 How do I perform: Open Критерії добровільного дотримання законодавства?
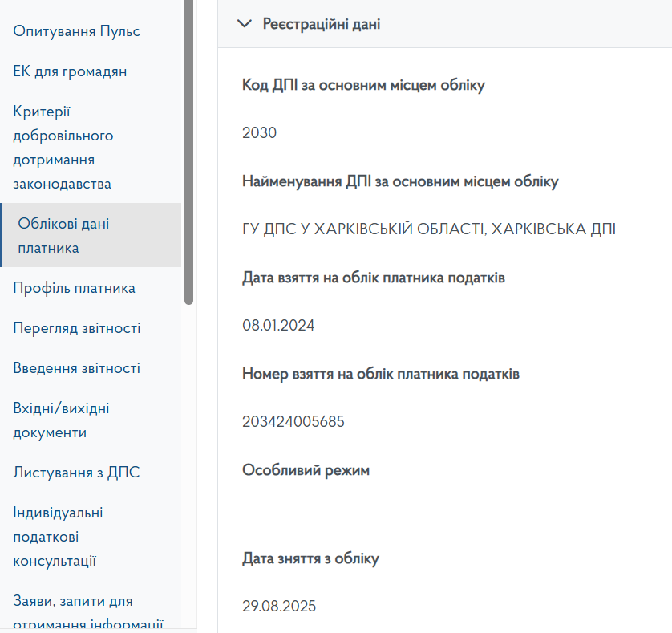63,148
